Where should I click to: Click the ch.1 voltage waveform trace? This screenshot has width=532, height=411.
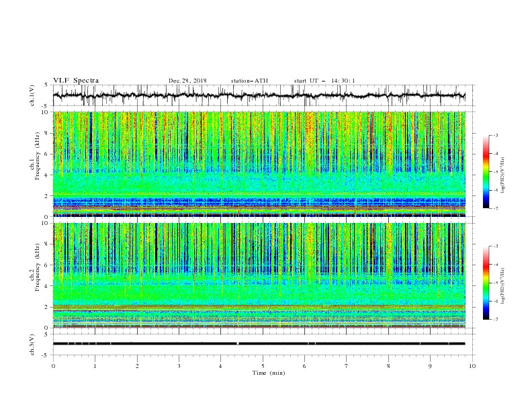pos(259,95)
